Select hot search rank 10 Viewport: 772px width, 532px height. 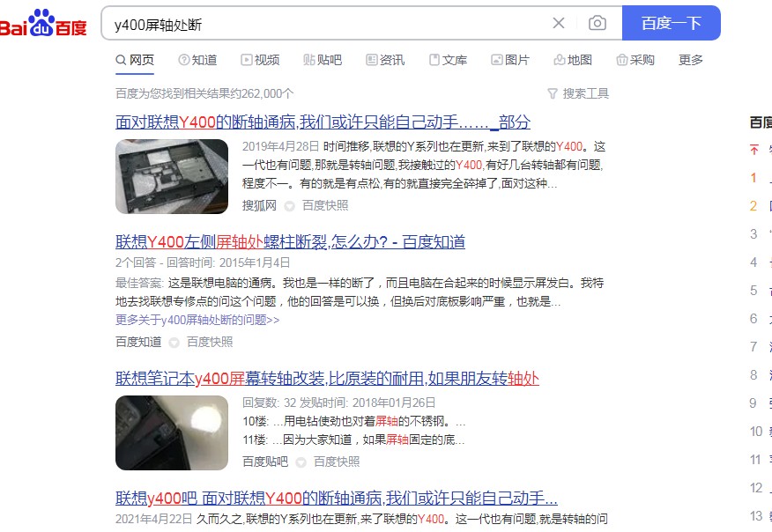coord(756,432)
